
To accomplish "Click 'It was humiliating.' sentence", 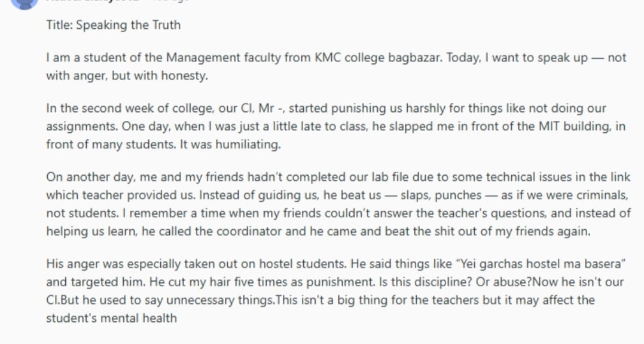I will point(230,144).
